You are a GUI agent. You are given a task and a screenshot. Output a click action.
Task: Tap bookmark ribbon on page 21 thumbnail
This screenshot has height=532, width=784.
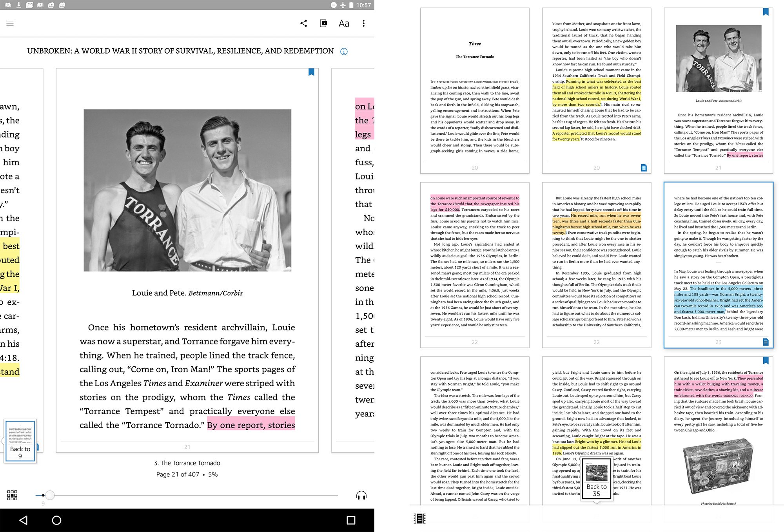766,12
